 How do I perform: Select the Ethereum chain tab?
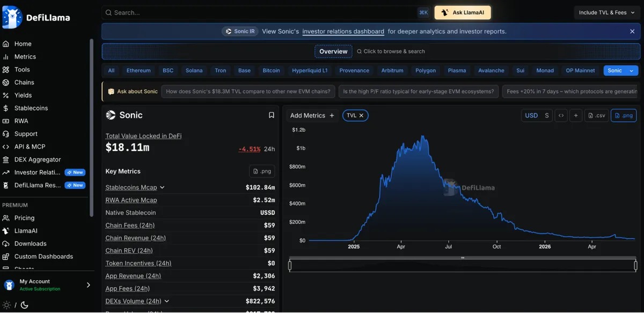click(138, 71)
